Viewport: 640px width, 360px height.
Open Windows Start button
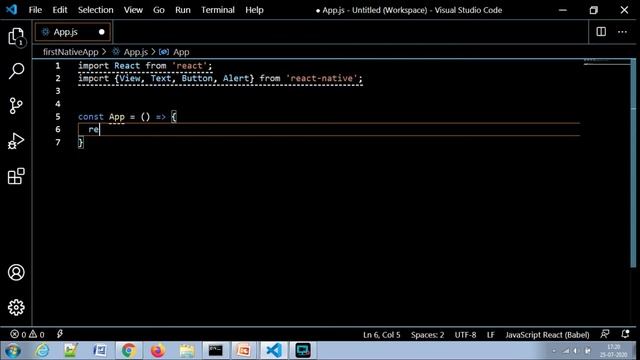coord(13,351)
